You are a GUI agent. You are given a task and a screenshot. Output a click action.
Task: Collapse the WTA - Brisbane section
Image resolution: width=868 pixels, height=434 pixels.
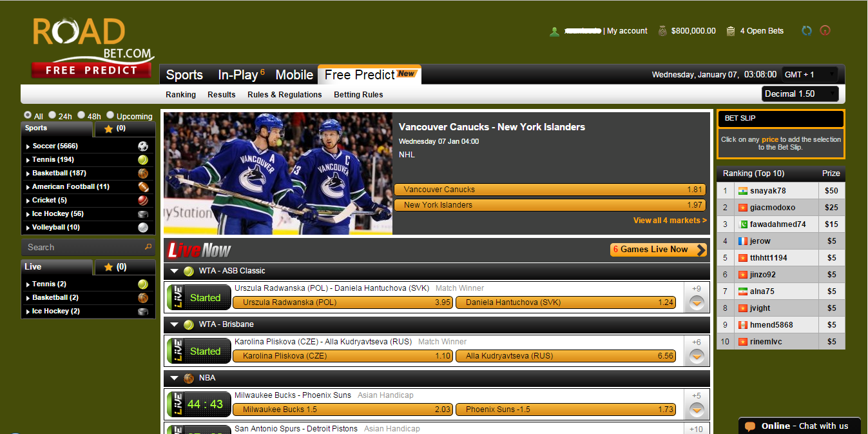[x=175, y=325]
